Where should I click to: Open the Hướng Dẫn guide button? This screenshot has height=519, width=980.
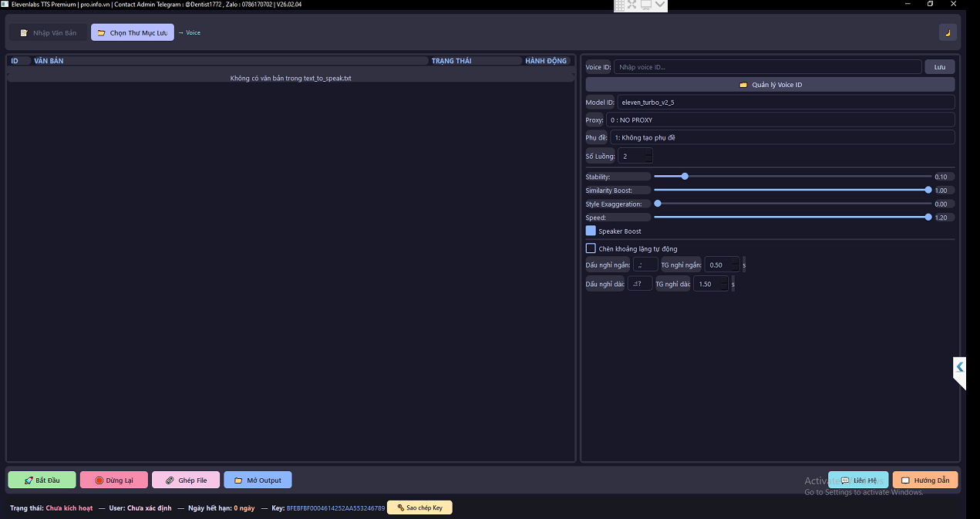[924, 480]
